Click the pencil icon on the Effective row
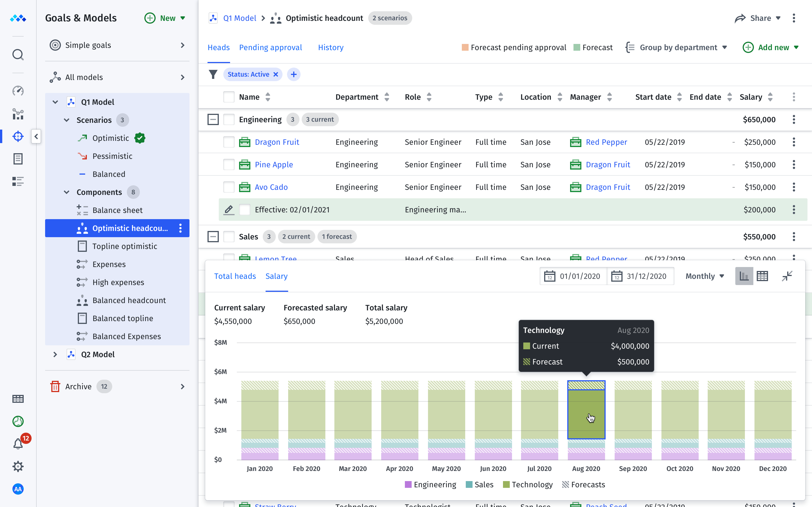812x507 pixels. tap(228, 210)
